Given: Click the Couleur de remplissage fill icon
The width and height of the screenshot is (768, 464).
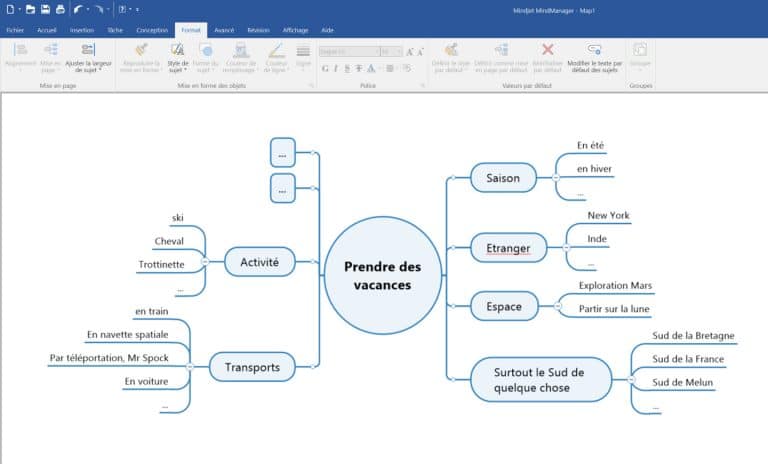Looking at the screenshot, I should 239,57.
